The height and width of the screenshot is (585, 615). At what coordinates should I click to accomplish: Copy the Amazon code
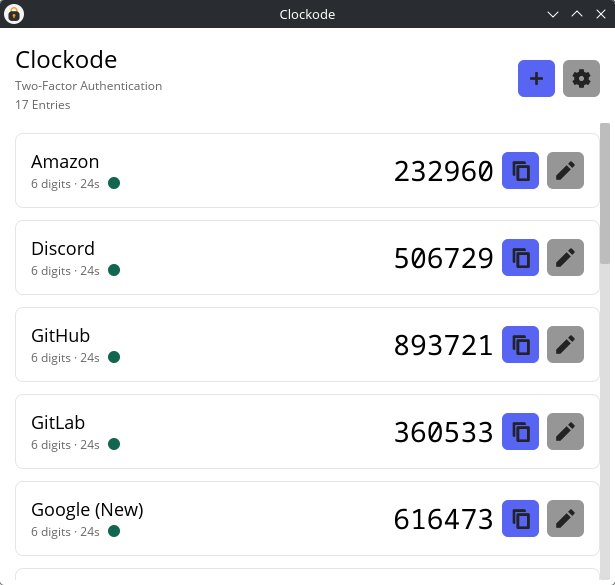pyautogui.click(x=520, y=171)
